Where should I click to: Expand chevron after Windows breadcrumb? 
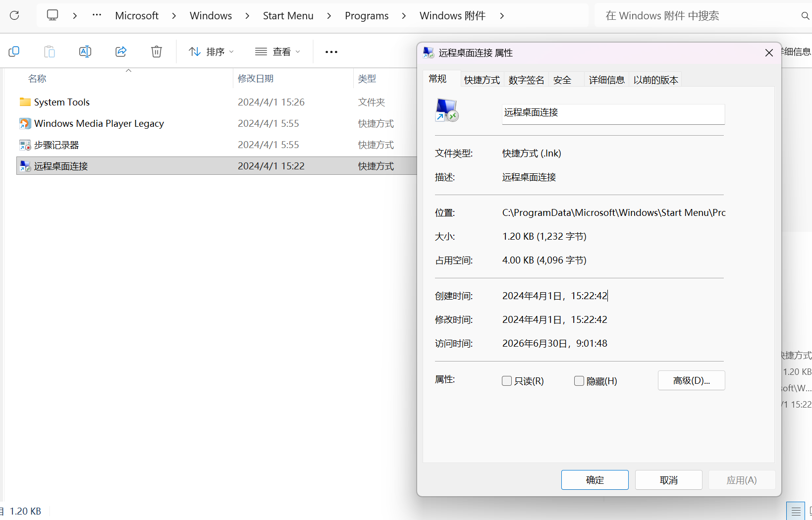pos(247,16)
